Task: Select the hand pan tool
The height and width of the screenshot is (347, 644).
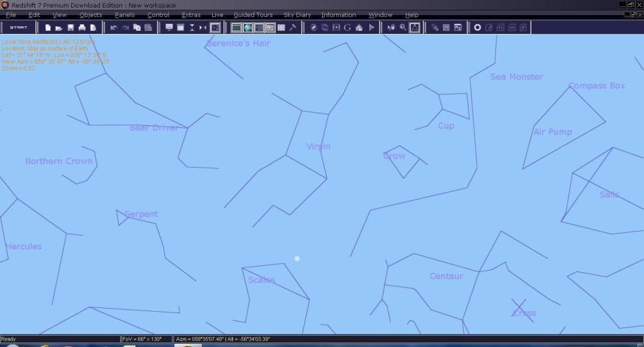Action: 391,28
